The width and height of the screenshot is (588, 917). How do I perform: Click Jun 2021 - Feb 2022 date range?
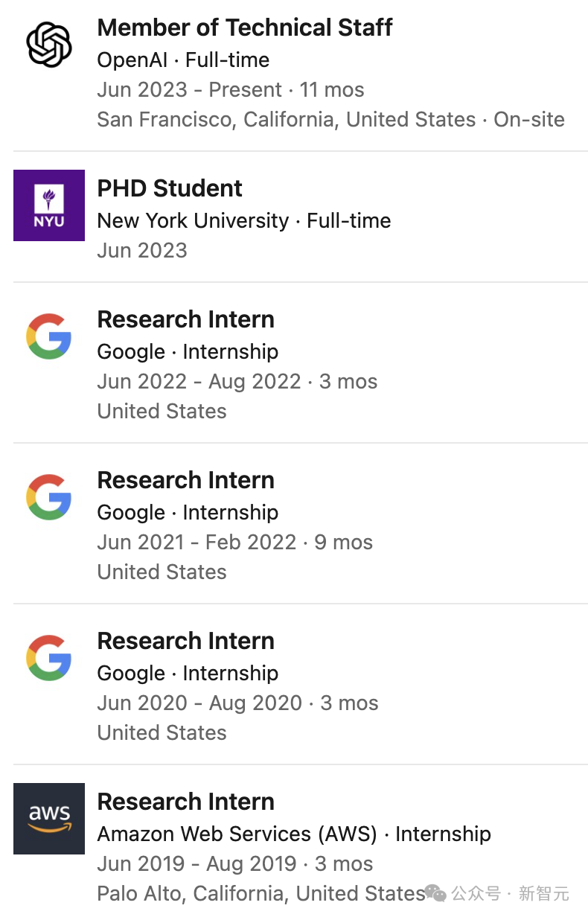point(196,543)
